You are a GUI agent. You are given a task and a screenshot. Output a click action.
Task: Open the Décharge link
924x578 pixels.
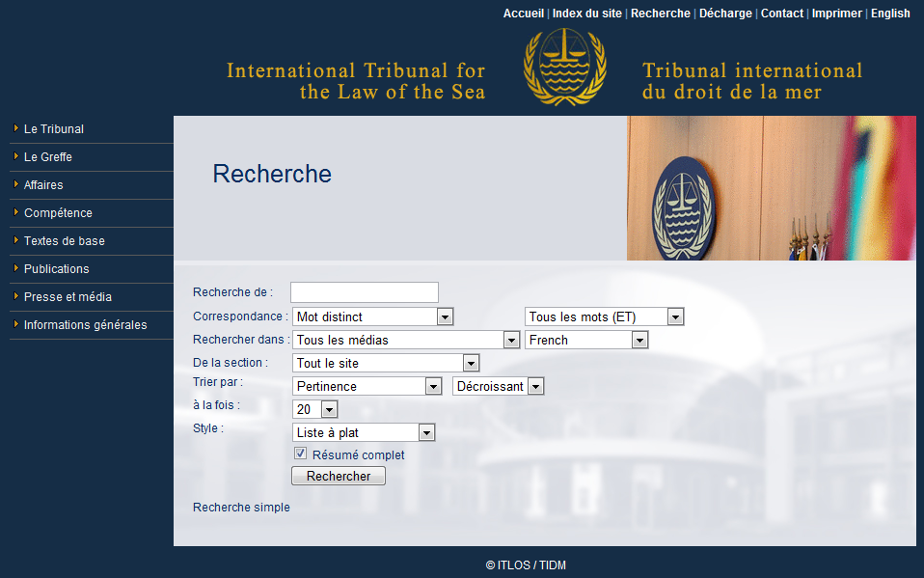pyautogui.click(x=725, y=13)
